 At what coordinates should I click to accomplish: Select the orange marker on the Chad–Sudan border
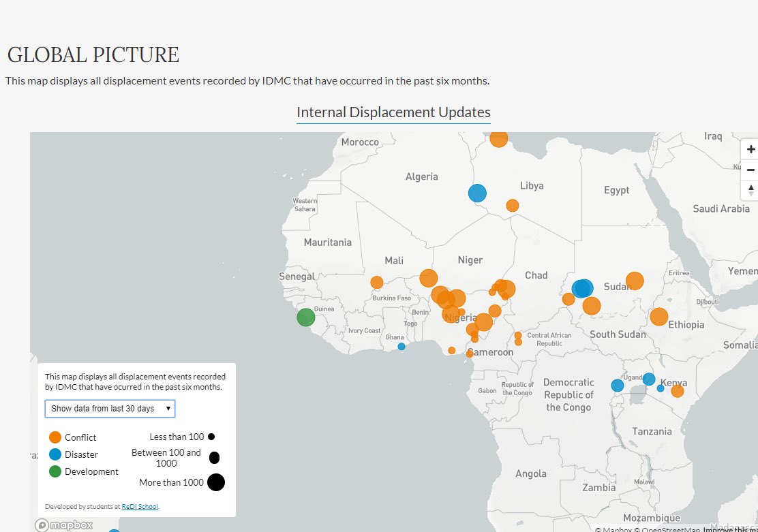click(568, 299)
